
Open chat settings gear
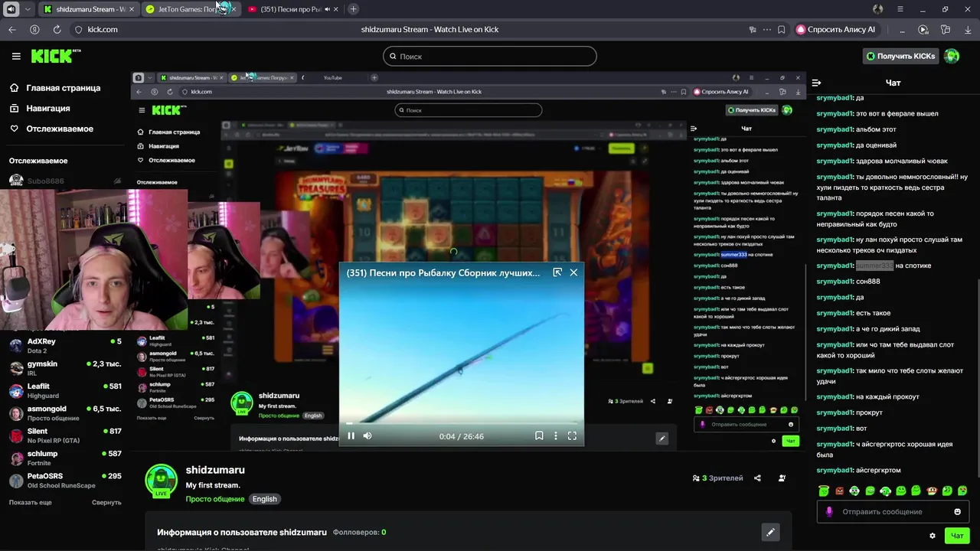[x=933, y=536]
